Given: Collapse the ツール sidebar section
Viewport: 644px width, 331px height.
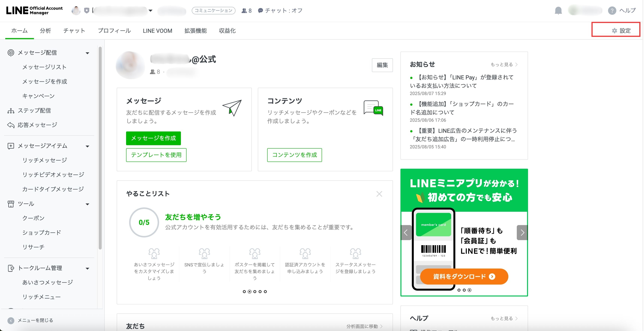Looking at the screenshot, I should pos(87,204).
